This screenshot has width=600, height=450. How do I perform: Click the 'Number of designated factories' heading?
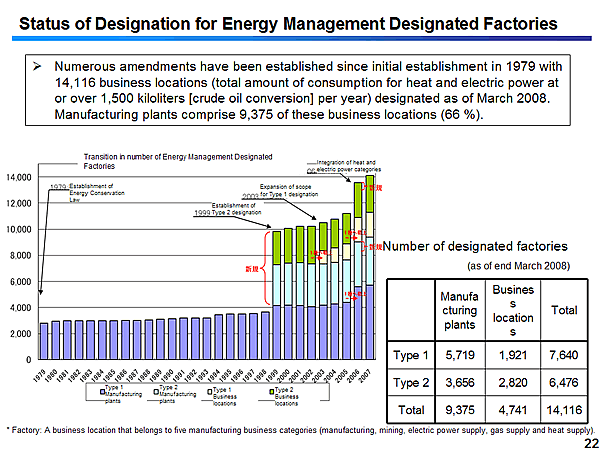pos(475,246)
